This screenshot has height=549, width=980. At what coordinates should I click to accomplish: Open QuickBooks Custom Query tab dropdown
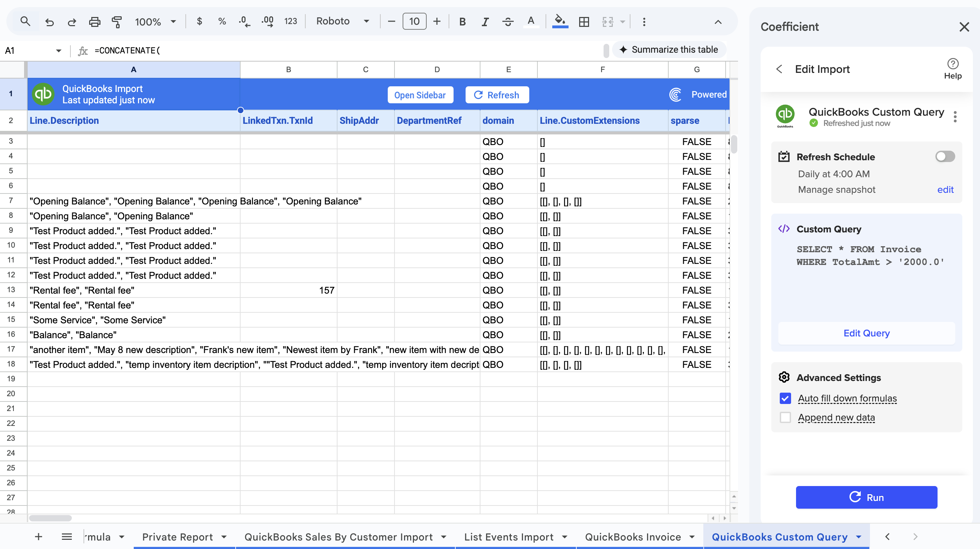click(x=858, y=537)
